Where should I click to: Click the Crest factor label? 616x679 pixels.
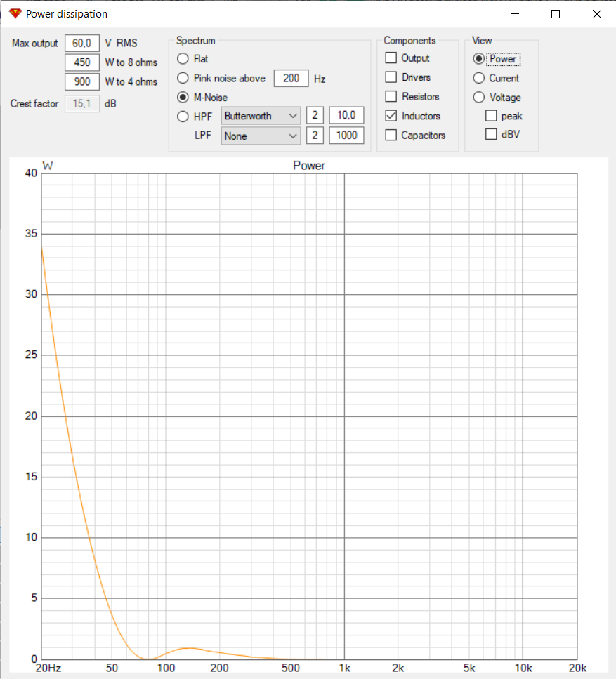(x=34, y=103)
